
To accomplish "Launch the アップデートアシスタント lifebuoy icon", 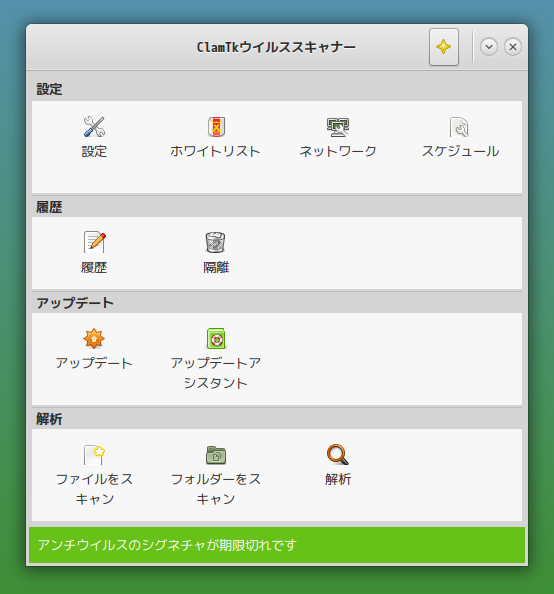I will 216,338.
